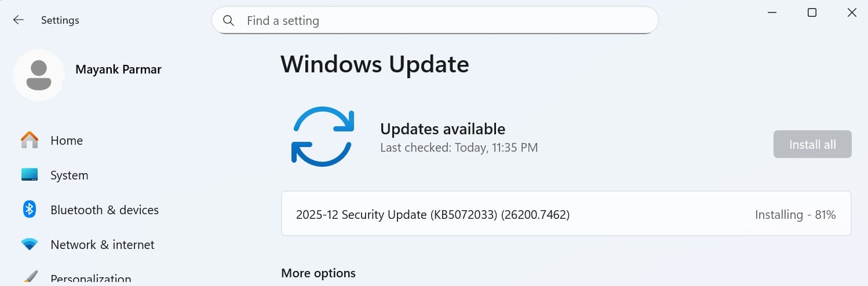Viewport: 868px width, 286px height.
Task: Maximize the Settings window
Action: pyautogui.click(x=812, y=13)
